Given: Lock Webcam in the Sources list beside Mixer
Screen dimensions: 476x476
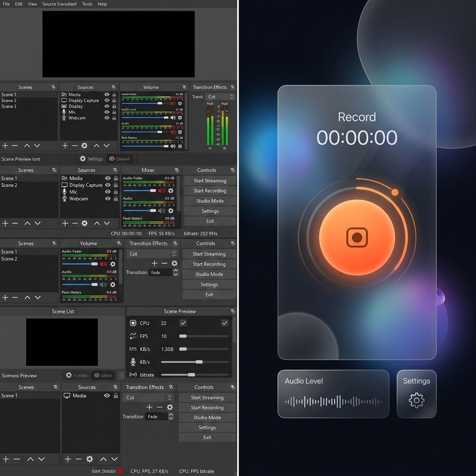Looking at the screenshot, I should pyautogui.click(x=116, y=198).
